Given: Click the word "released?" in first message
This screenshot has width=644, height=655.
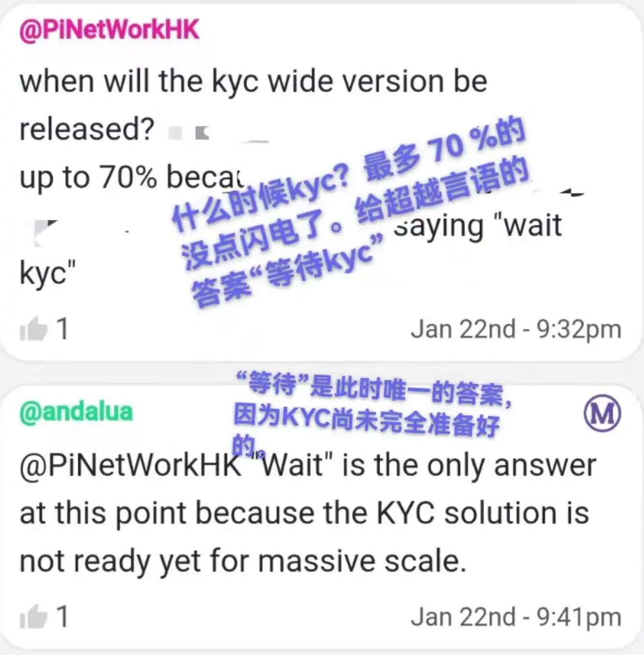Looking at the screenshot, I should tap(87, 129).
